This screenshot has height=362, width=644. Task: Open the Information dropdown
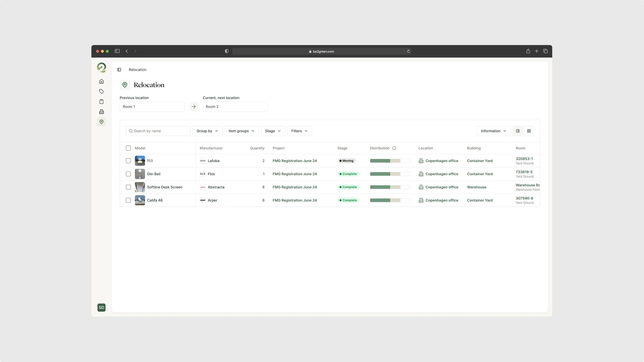coord(493,131)
